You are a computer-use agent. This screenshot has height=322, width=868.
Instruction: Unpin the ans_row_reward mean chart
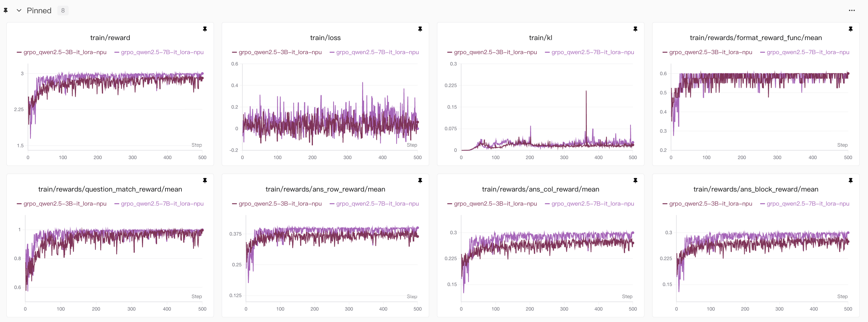coord(420,180)
